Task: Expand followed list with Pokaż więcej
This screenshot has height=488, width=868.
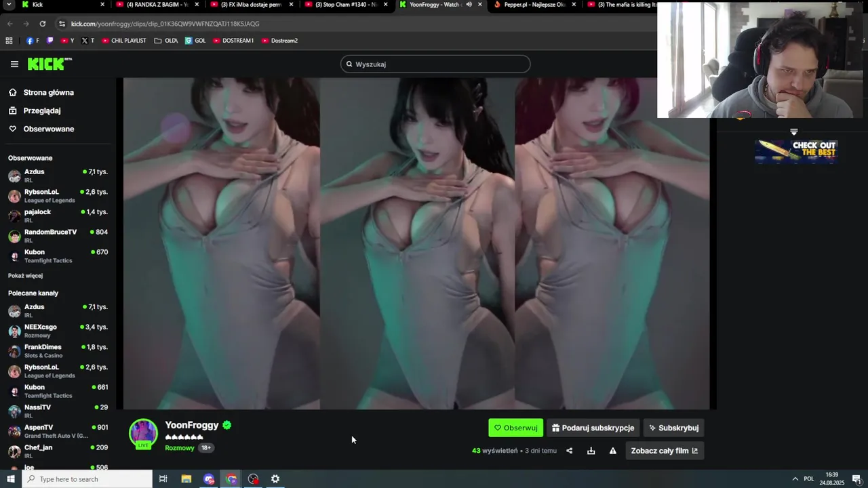Action: point(25,276)
